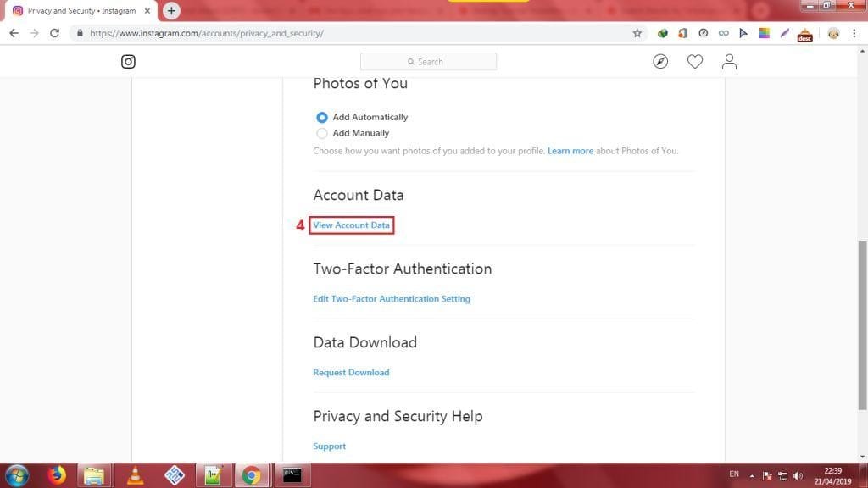Open a new browser tab
Viewport: 868px width, 488px height.
click(x=171, y=11)
